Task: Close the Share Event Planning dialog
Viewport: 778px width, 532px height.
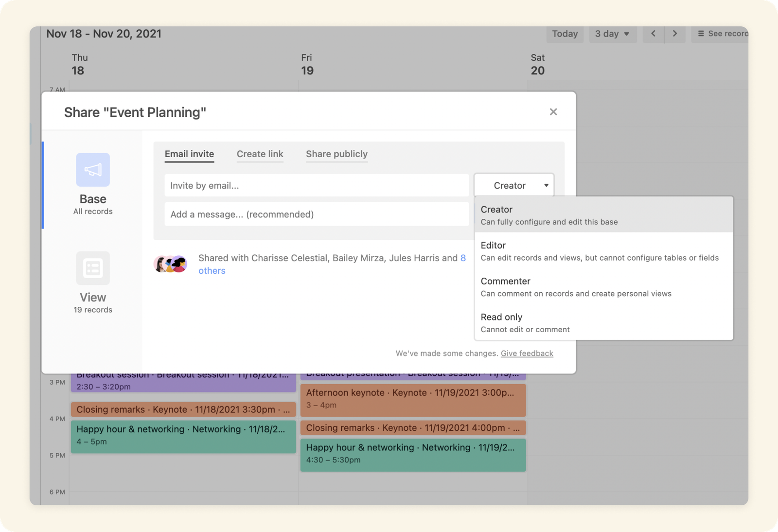Action: click(x=553, y=112)
